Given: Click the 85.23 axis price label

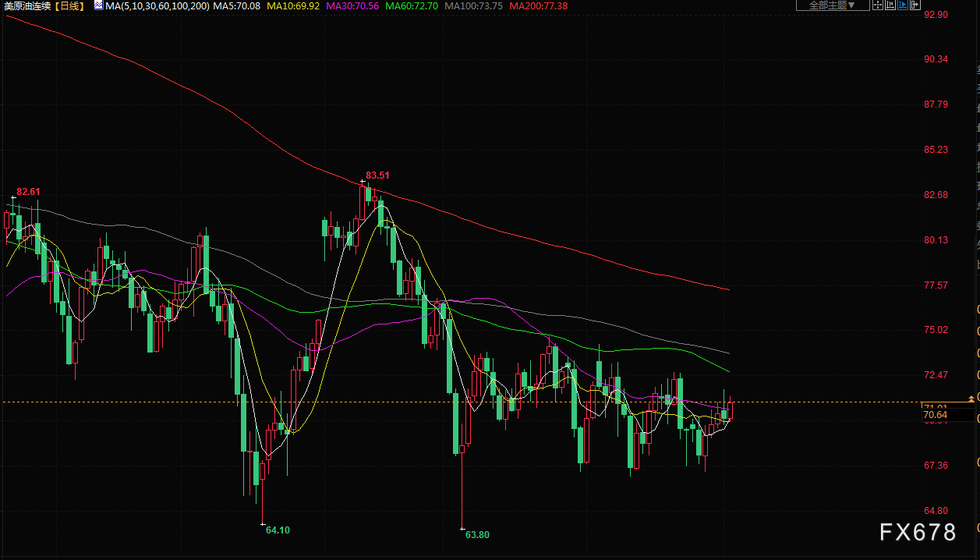Looking at the screenshot, I should click(x=935, y=150).
